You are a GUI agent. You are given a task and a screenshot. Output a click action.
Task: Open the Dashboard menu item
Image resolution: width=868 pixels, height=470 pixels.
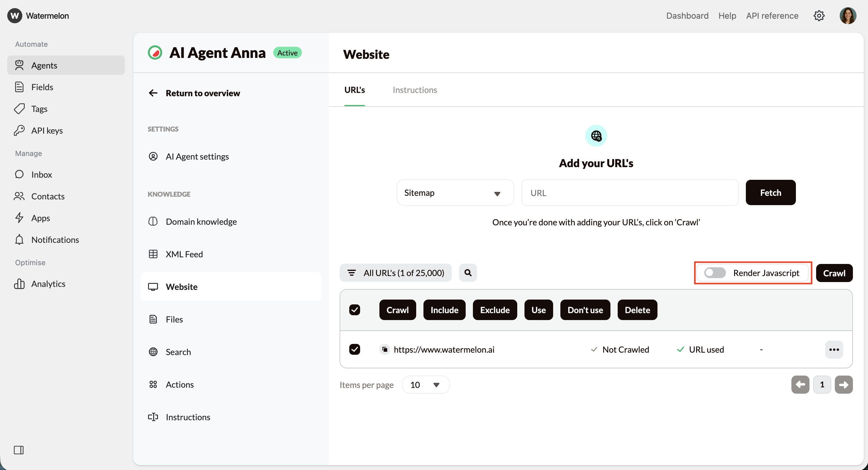[687, 15]
